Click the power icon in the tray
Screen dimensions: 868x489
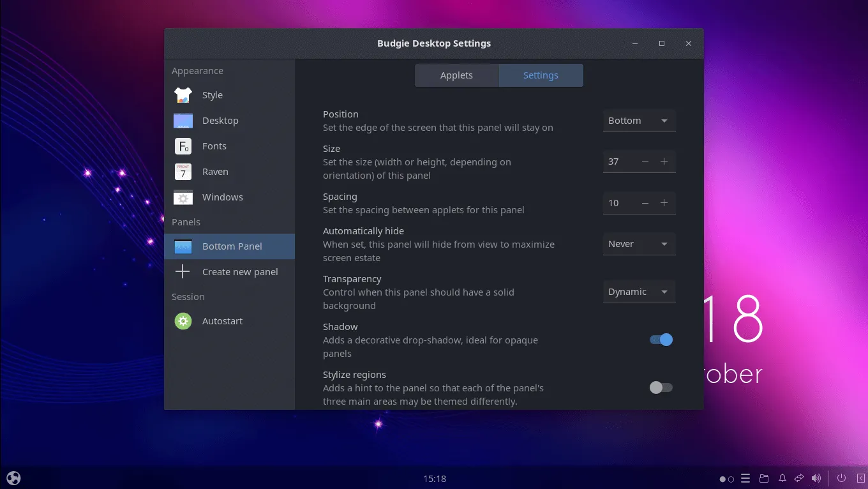[841, 478]
